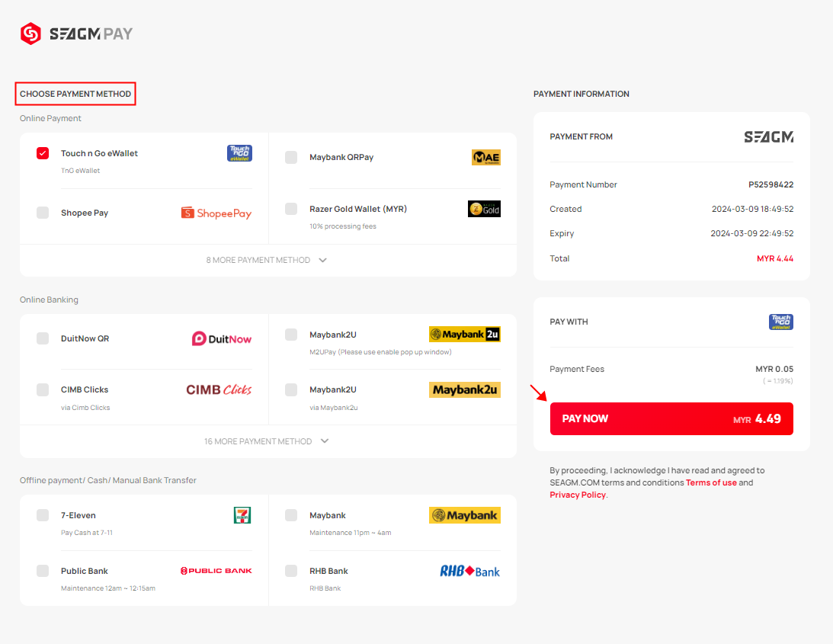The image size is (833, 644).
Task: Click the CIMB Clicks label
Action: point(85,389)
